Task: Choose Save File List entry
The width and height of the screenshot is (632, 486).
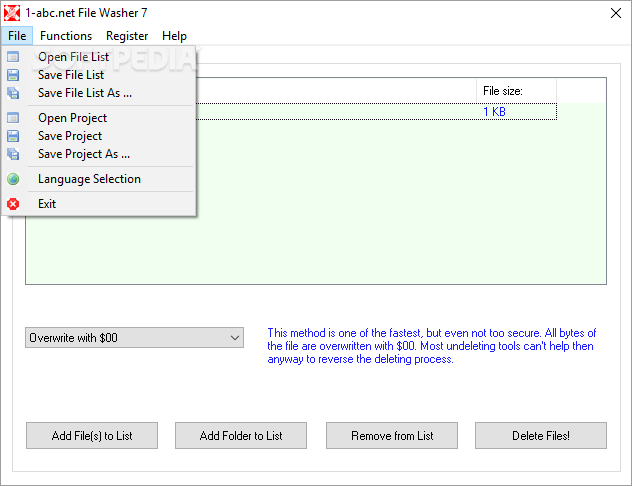Action: [x=99, y=75]
